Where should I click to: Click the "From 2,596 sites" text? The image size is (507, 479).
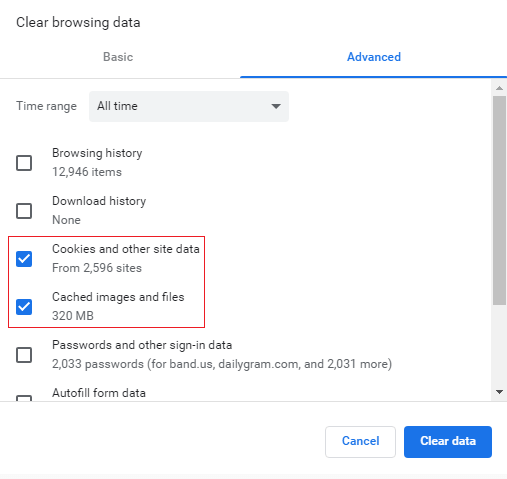(97, 268)
